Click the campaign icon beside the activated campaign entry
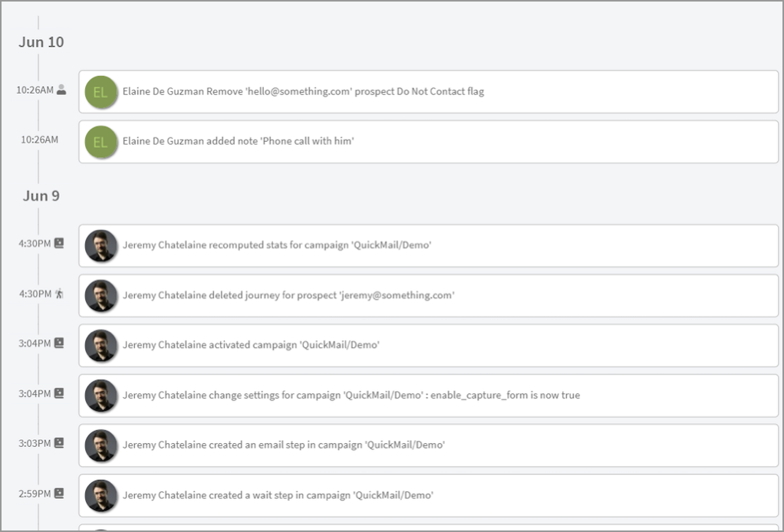 coord(59,343)
